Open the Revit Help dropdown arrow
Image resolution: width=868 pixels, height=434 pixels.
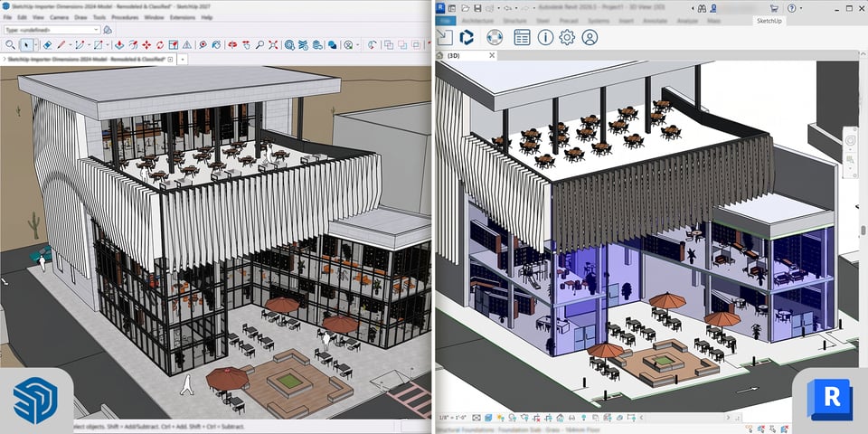pos(802,8)
